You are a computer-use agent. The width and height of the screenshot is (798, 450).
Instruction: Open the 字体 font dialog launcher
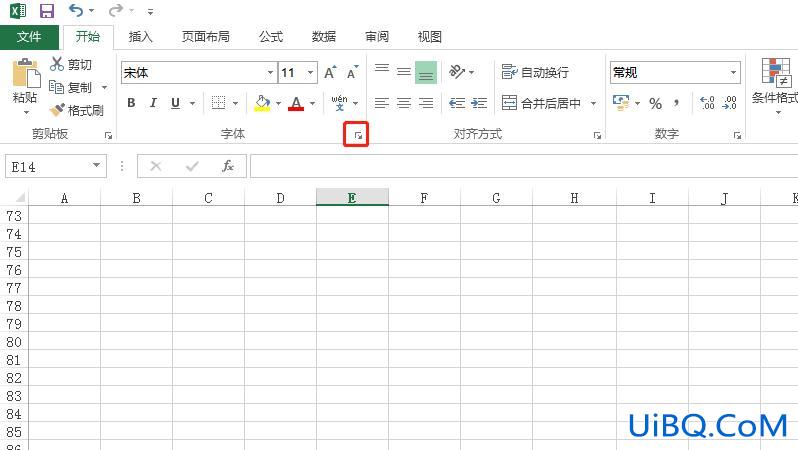358,135
